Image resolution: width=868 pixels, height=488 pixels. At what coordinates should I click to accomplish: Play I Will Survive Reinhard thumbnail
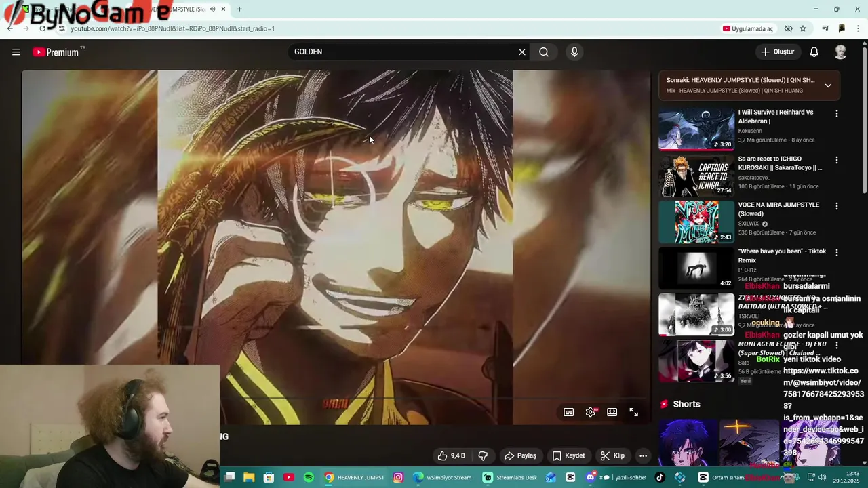(696, 129)
